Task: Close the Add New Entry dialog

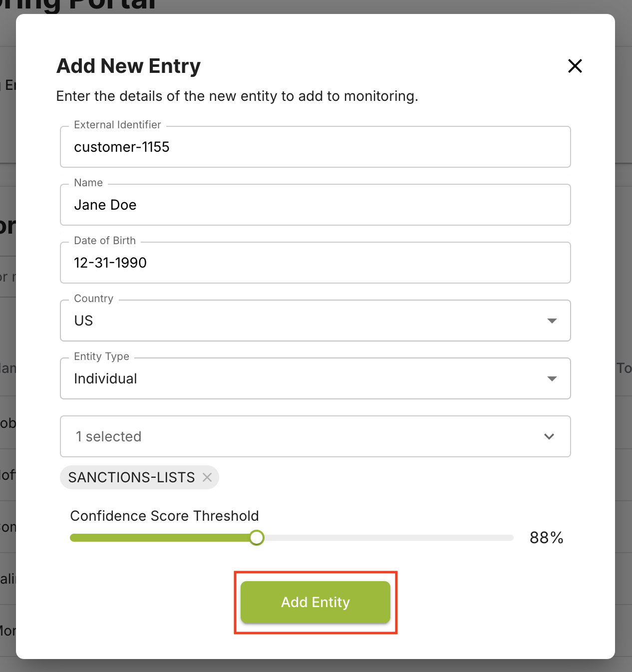Action: [x=575, y=66]
